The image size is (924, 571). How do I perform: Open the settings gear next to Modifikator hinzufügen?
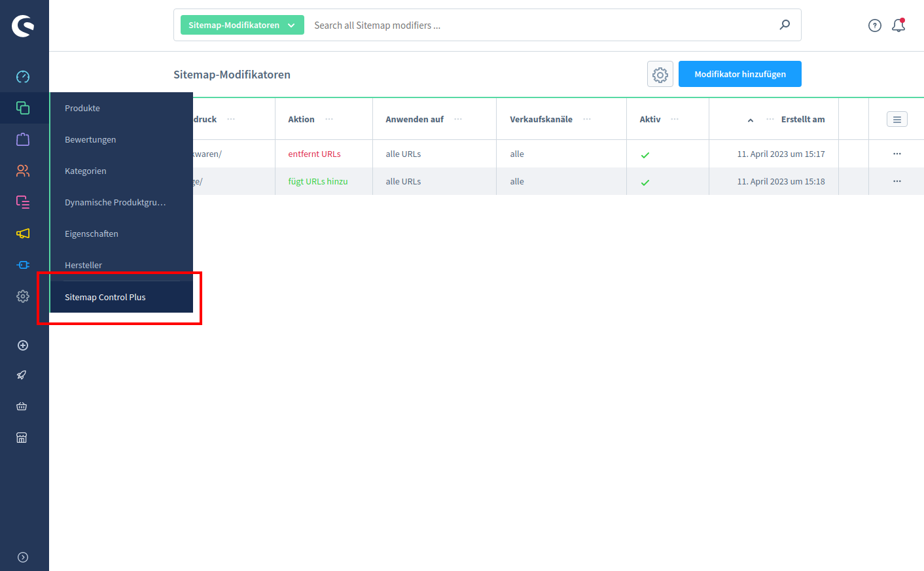(x=660, y=74)
